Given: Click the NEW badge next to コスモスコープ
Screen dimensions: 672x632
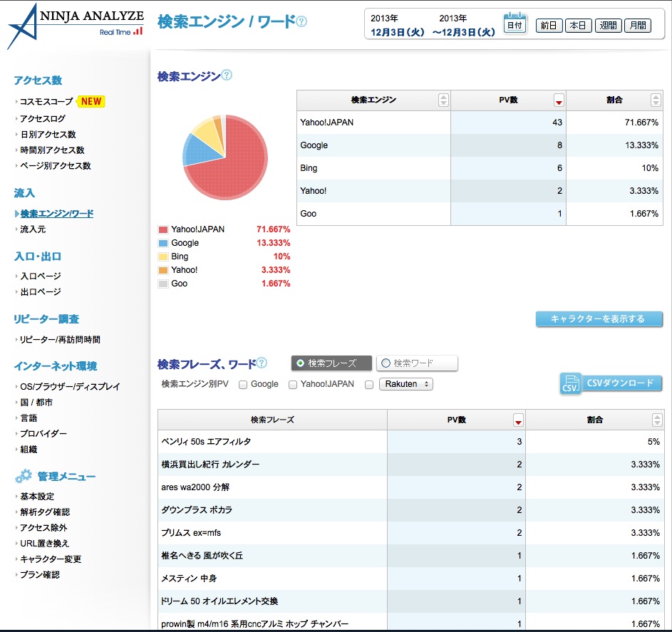Looking at the screenshot, I should click(91, 102).
